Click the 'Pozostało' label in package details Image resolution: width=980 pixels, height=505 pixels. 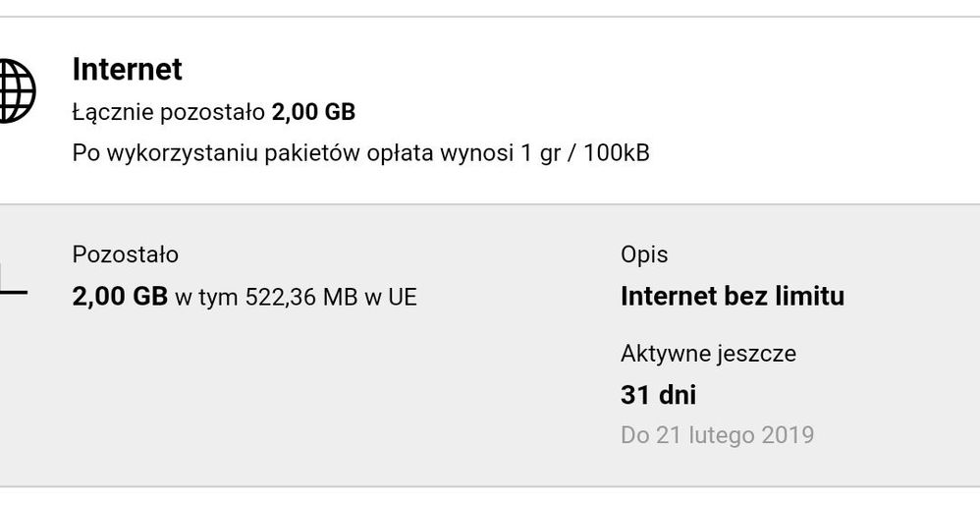[126, 254]
